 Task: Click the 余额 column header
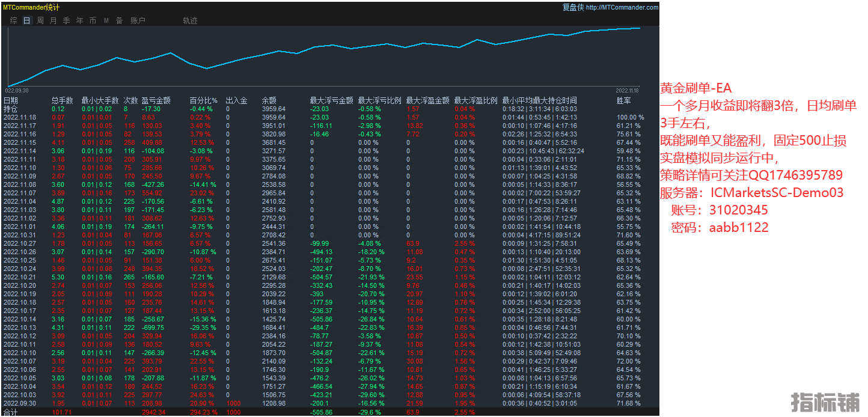(x=269, y=101)
